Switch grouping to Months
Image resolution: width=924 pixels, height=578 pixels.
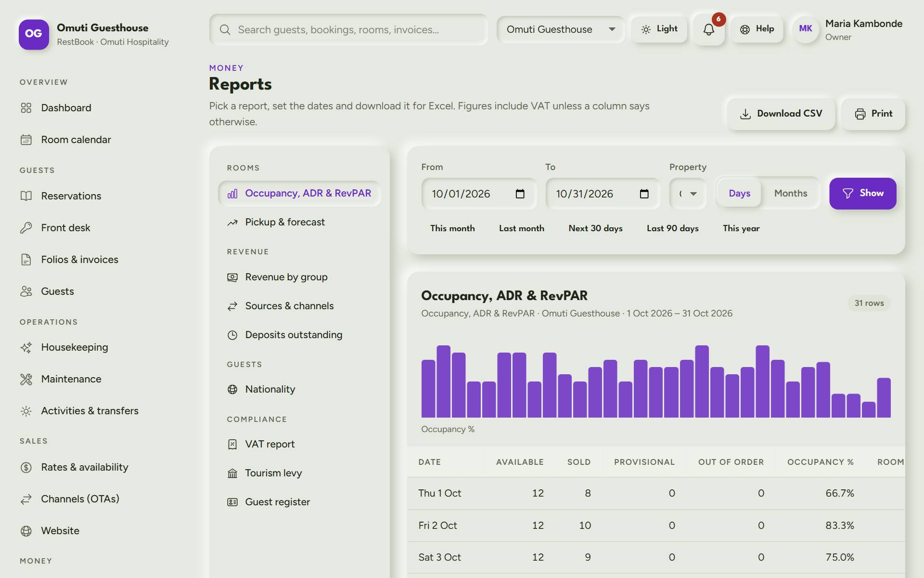(791, 193)
